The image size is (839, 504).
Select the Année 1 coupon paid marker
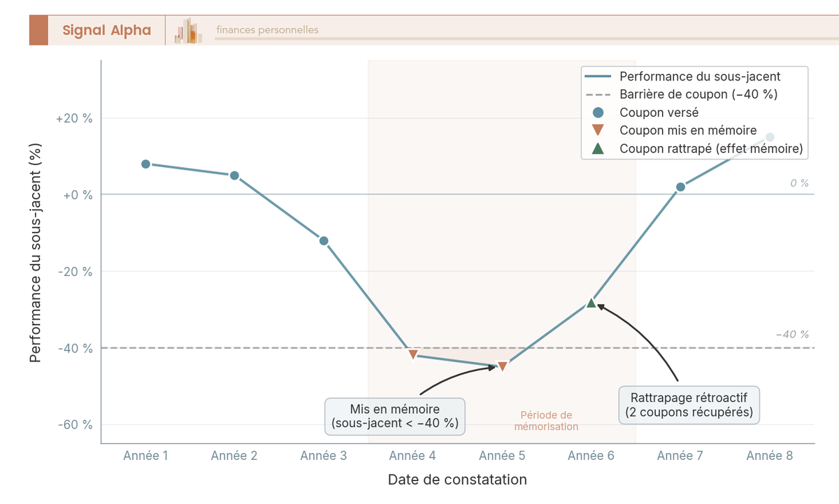pyautogui.click(x=145, y=164)
